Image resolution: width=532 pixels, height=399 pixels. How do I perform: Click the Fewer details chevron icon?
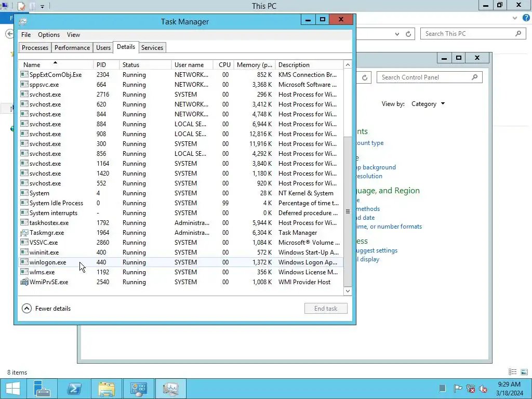click(x=27, y=309)
